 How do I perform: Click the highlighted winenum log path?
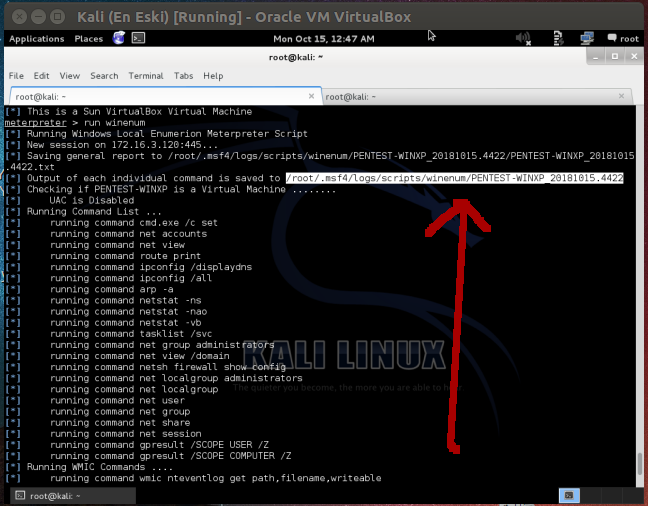click(455, 178)
